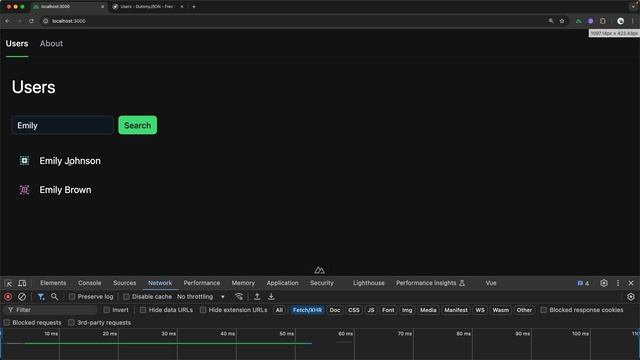Go to the About page link
The height and width of the screenshot is (360, 640).
51,44
